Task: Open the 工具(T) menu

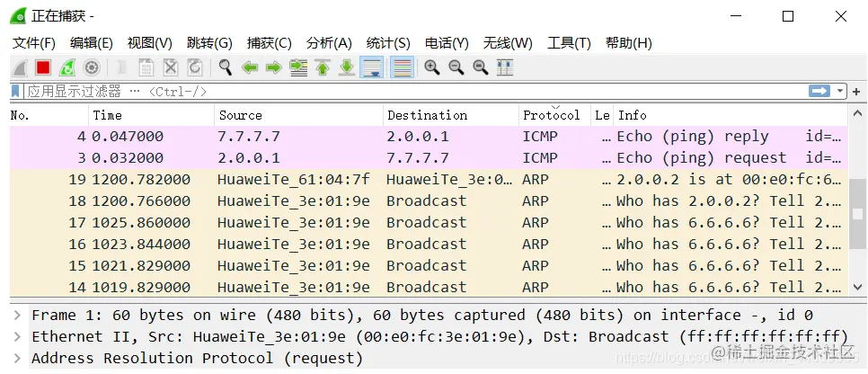Action: coord(569,43)
